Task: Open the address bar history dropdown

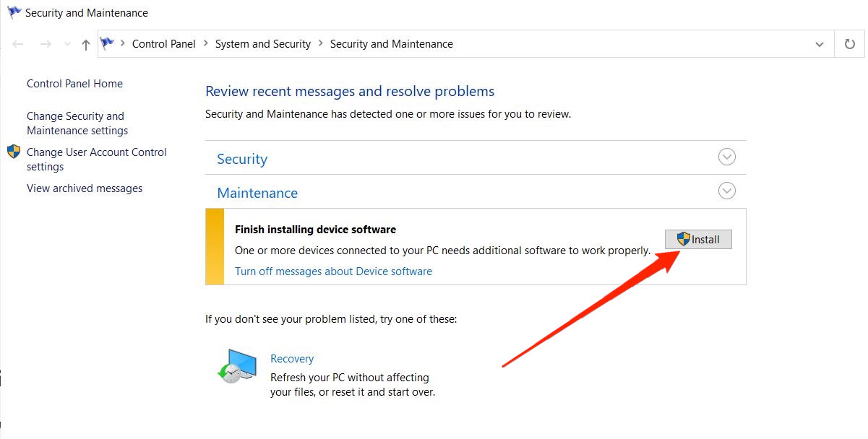Action: [x=820, y=45]
